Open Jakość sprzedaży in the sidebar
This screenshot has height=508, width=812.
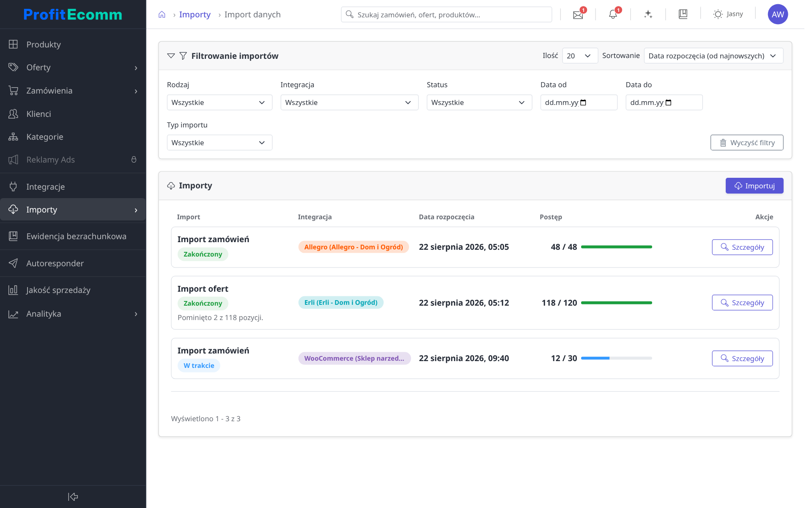73,290
